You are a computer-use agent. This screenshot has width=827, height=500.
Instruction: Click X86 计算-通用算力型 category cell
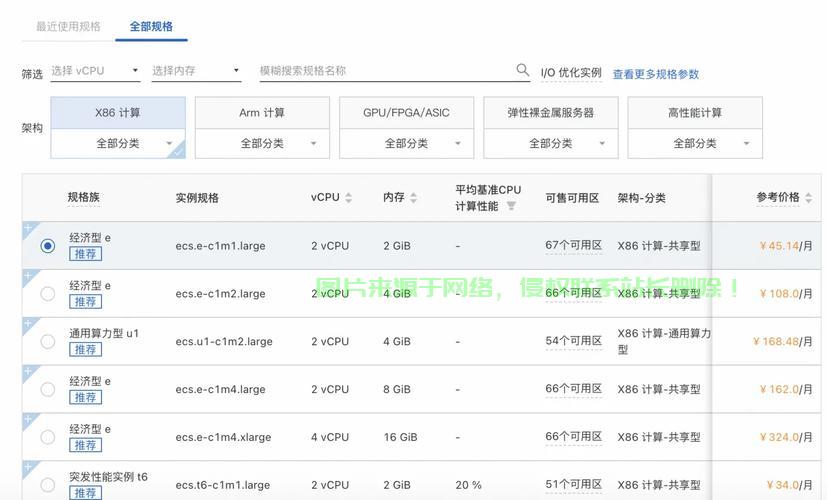pyautogui.click(x=664, y=341)
